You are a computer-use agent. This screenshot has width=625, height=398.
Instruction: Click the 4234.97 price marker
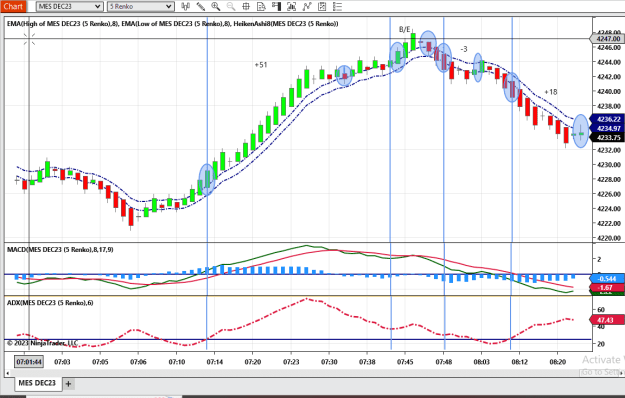[606, 128]
